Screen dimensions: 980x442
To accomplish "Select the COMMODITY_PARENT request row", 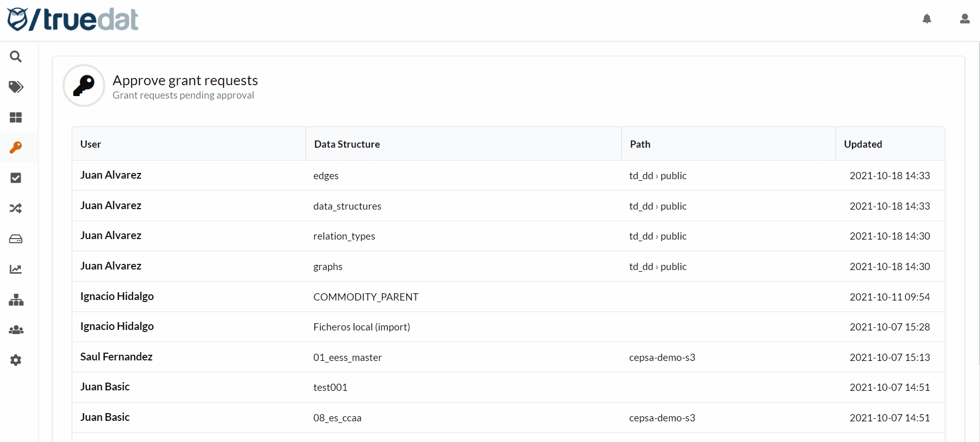I will [x=365, y=297].
